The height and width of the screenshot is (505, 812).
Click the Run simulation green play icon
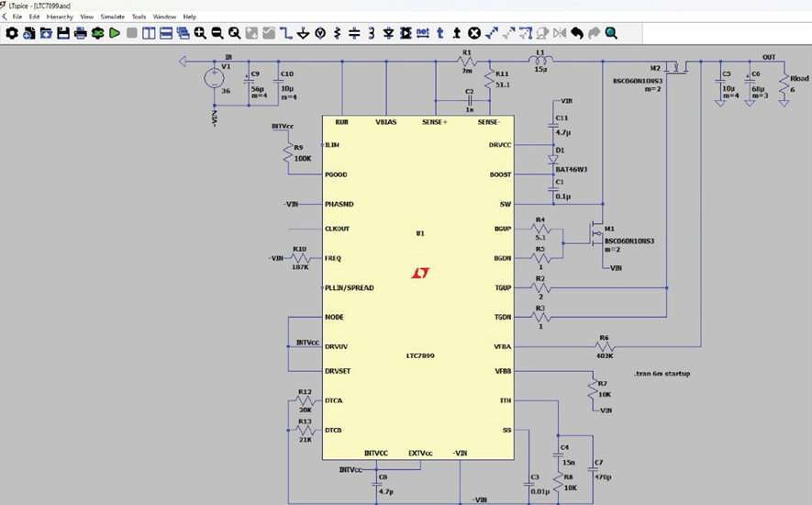115,33
